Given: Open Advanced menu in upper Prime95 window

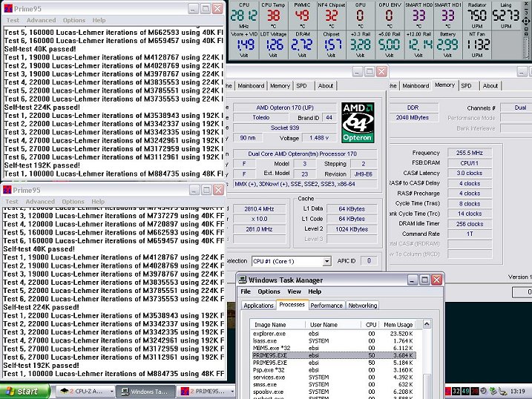Looking at the screenshot, I should pos(41,20).
